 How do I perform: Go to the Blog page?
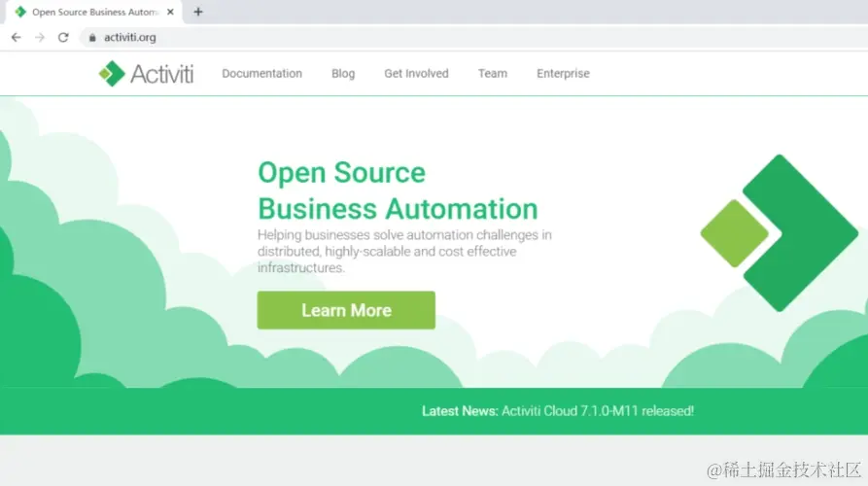(343, 74)
